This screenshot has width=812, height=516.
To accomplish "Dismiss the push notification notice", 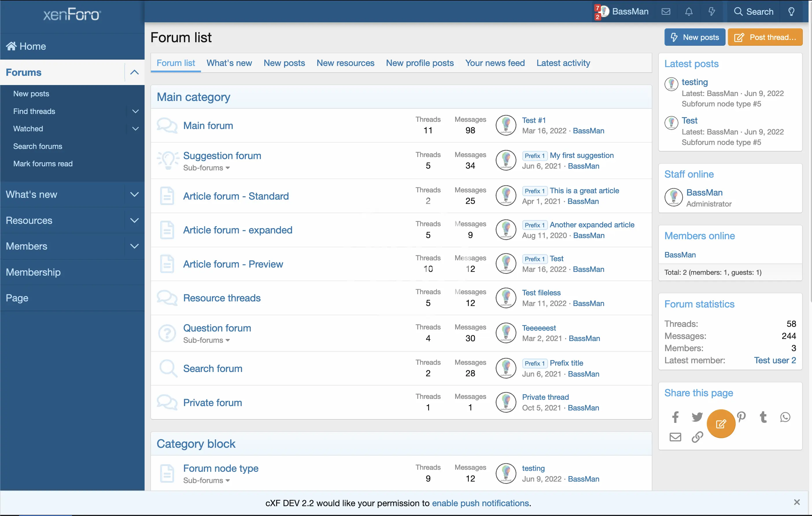I will pyautogui.click(x=796, y=502).
